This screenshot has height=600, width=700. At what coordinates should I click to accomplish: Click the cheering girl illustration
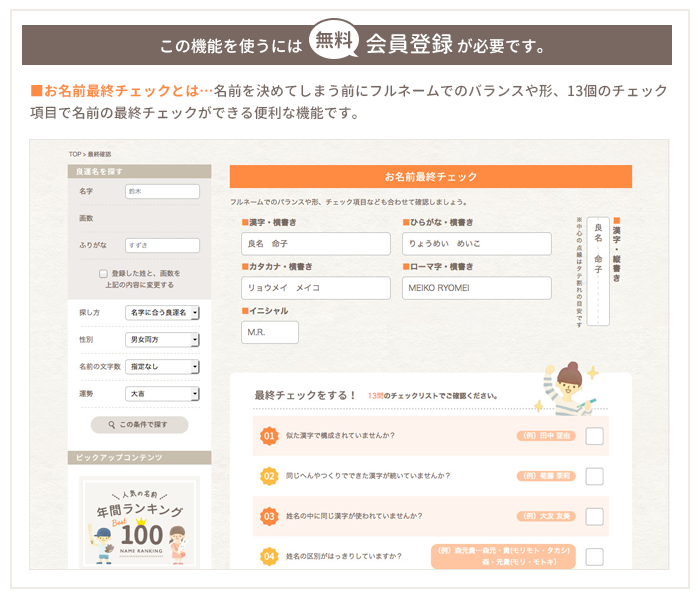click(567, 389)
